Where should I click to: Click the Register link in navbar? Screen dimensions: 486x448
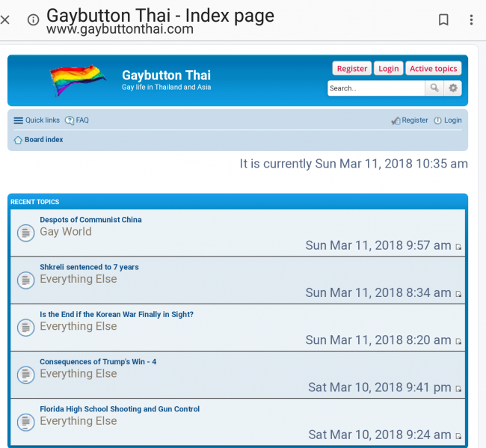(x=415, y=120)
